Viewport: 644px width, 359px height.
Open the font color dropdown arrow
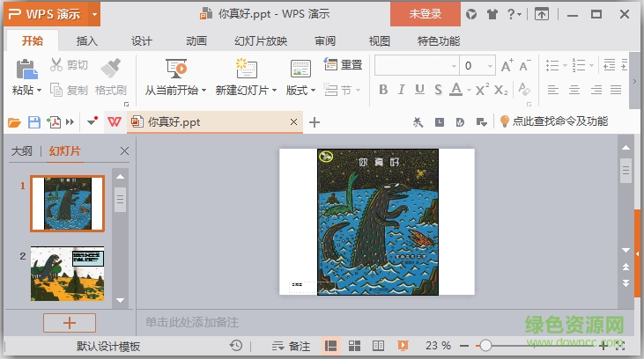pyautogui.click(x=469, y=90)
